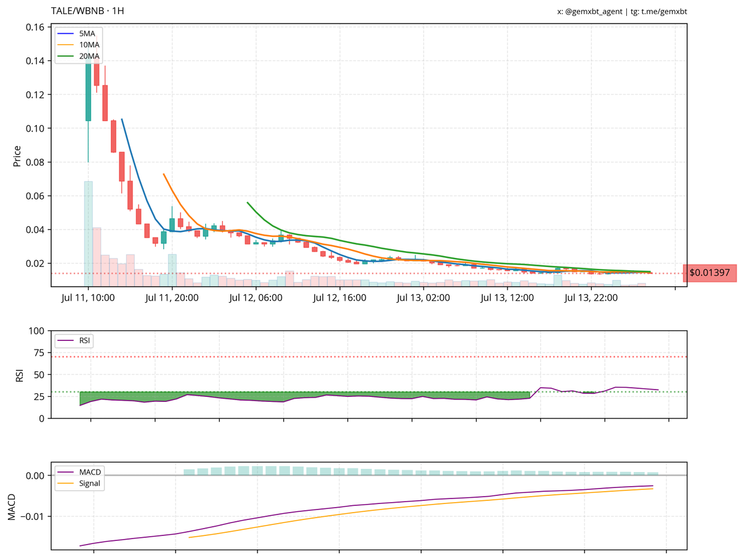Select the 10MA legend entry
The width and height of the screenshot is (739, 560).
79,45
